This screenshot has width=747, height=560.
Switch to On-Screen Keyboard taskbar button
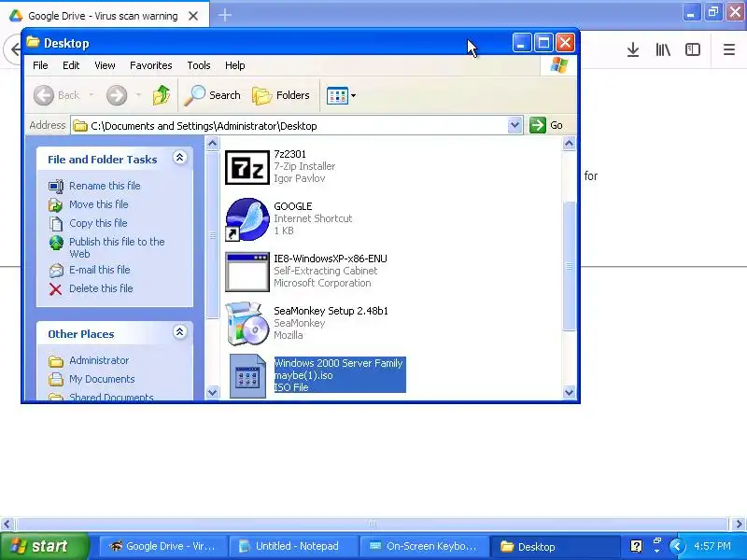tap(424, 546)
